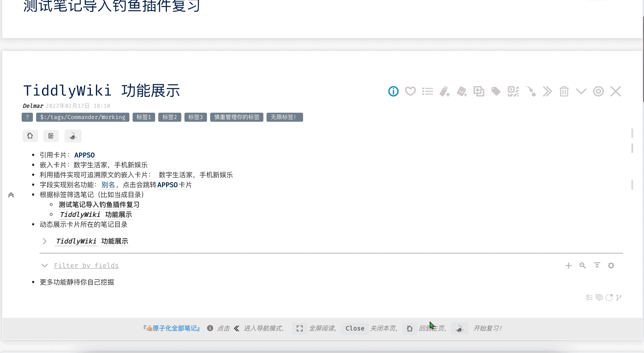Clone this tiddler with duplicate icon

pos(479,91)
